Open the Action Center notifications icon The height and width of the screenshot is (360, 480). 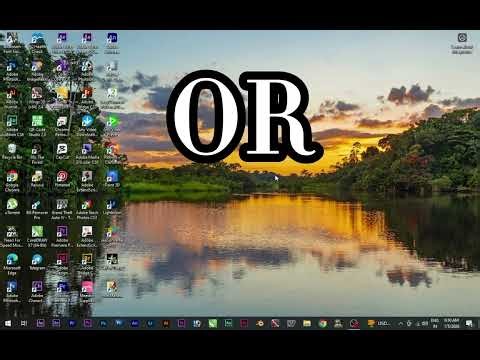469,323
